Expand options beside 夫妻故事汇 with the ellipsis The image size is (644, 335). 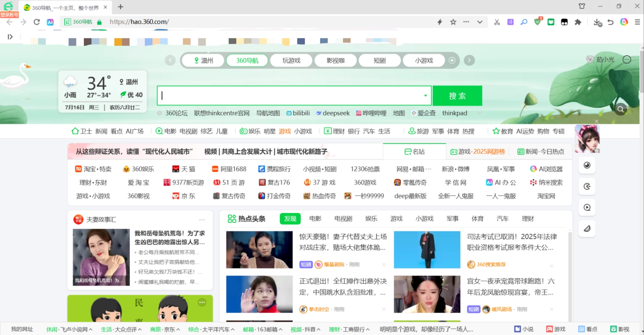click(x=202, y=219)
